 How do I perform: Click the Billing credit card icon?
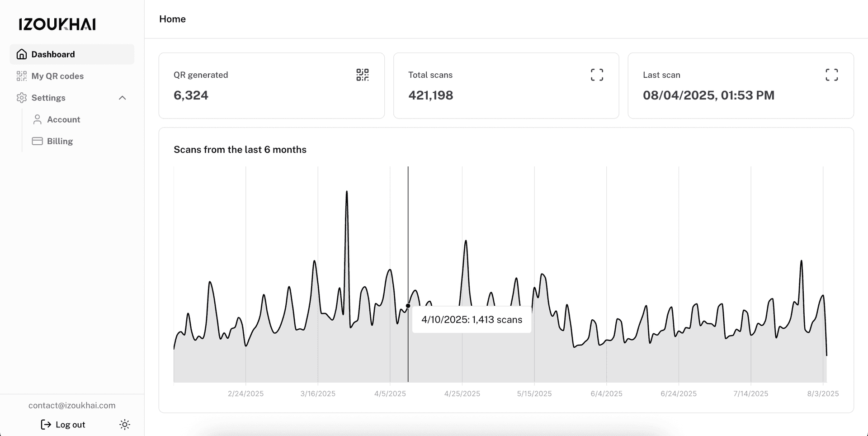pos(38,141)
